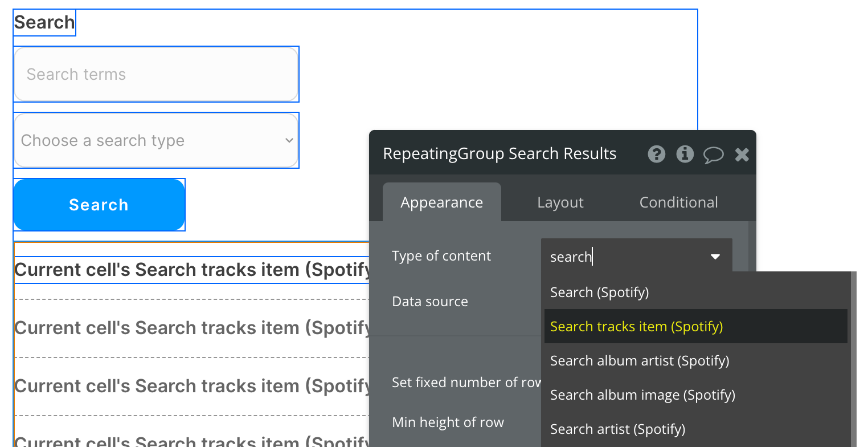This screenshot has height=447, width=868.
Task: Click the info icon in panel header
Action: click(685, 154)
